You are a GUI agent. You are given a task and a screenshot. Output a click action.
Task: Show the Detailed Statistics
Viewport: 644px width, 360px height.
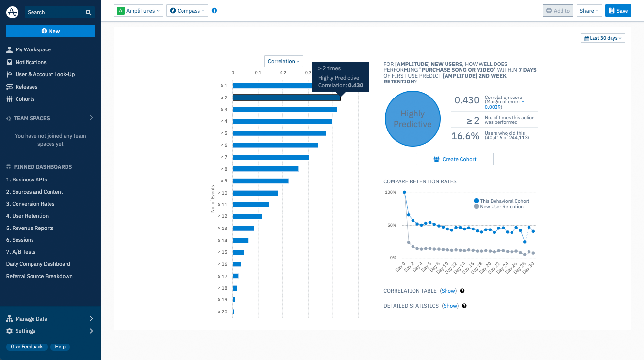click(x=450, y=306)
